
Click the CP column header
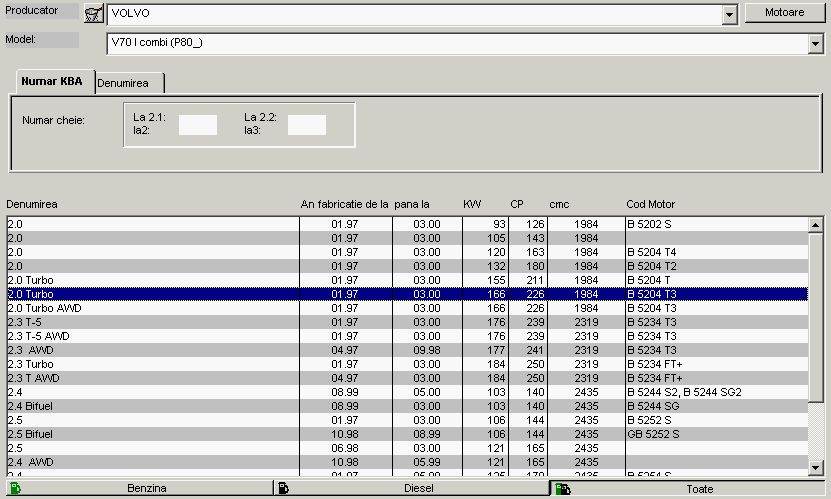pyautogui.click(x=517, y=204)
